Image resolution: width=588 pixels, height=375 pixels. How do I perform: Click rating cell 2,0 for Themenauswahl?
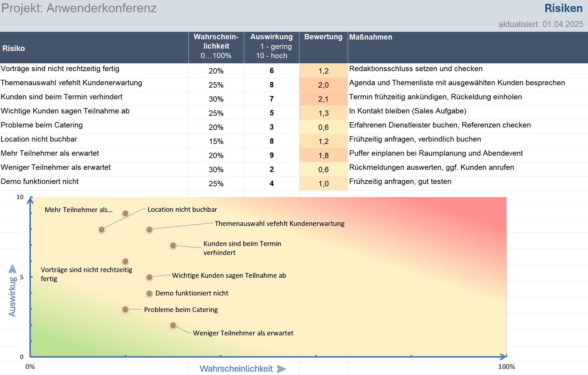tap(323, 85)
